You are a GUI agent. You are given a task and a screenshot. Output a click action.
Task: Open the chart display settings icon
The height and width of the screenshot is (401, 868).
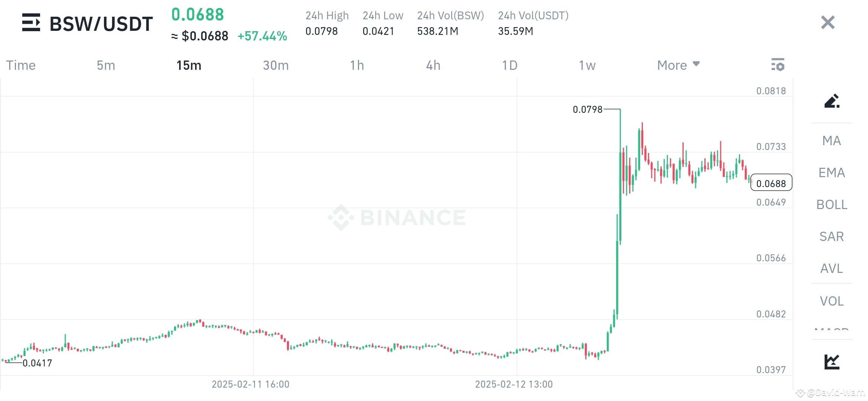(778, 65)
